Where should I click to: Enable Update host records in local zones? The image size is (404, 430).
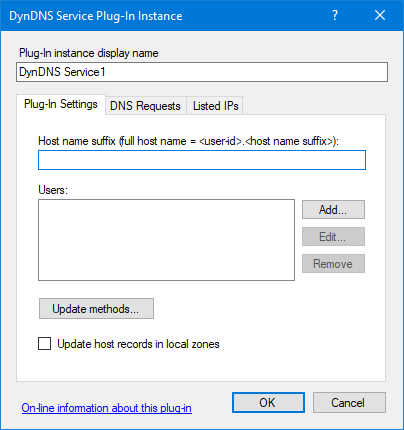[x=45, y=344]
